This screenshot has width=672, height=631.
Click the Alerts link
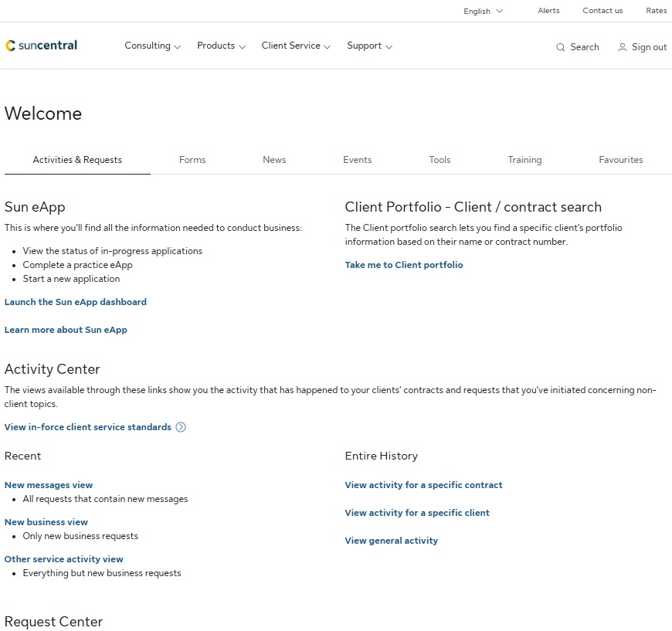tap(548, 11)
